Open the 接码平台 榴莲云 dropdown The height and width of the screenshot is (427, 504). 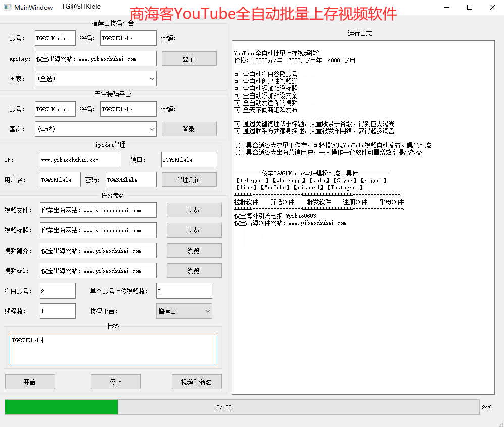click(184, 311)
